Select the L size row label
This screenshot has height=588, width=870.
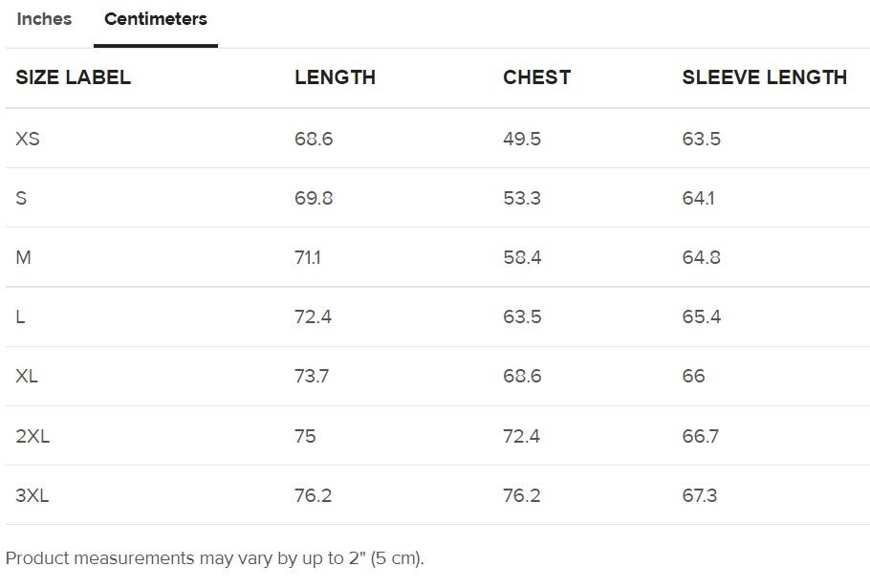coord(20,316)
